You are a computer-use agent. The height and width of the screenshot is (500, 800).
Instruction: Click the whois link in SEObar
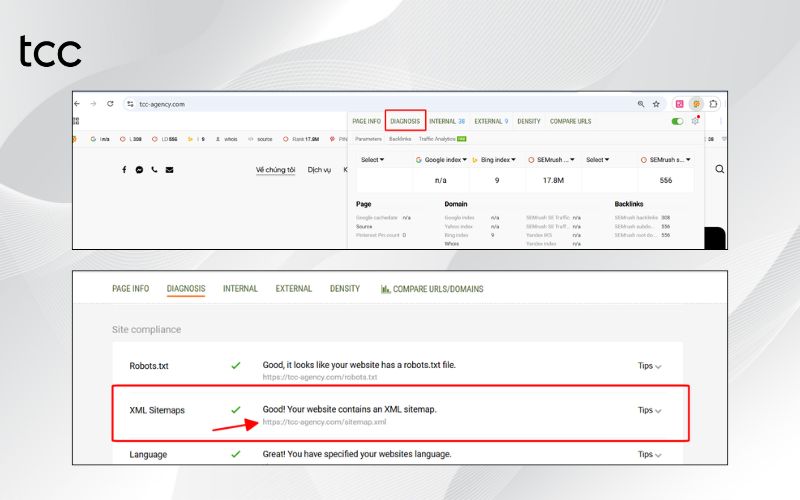click(x=227, y=139)
